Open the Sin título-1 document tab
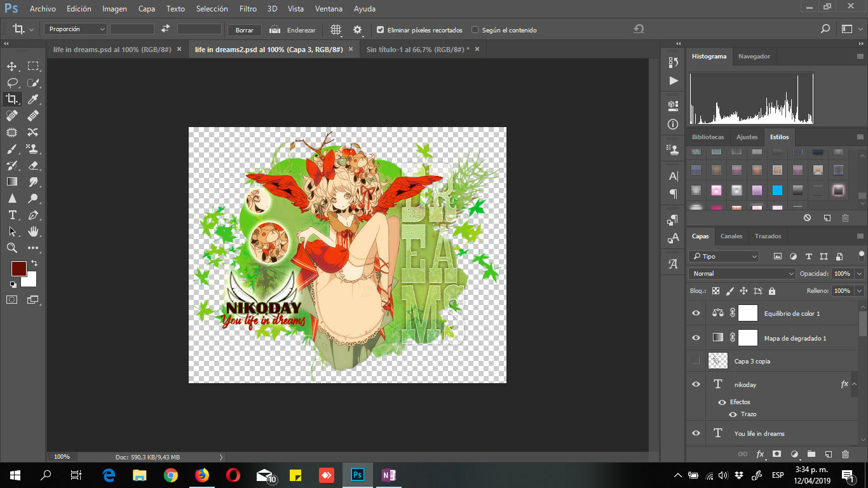This screenshot has width=868, height=488. (417, 49)
